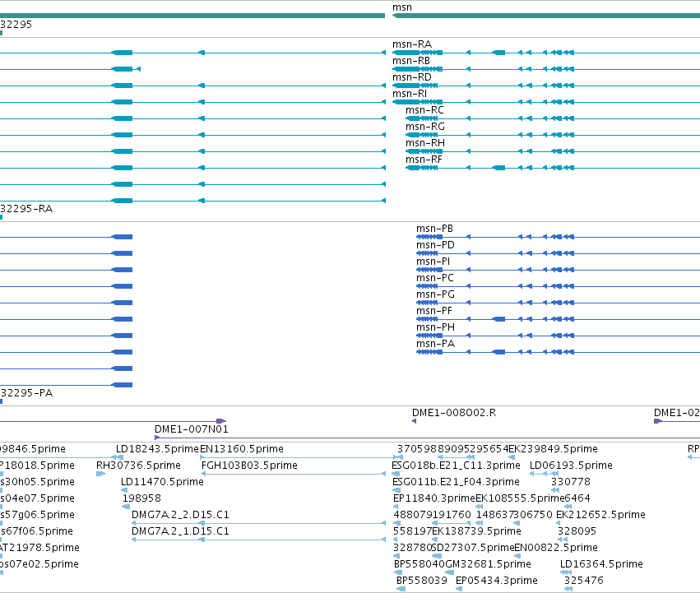Open the DMG7A.2_2.D15.C1 label

180,516
